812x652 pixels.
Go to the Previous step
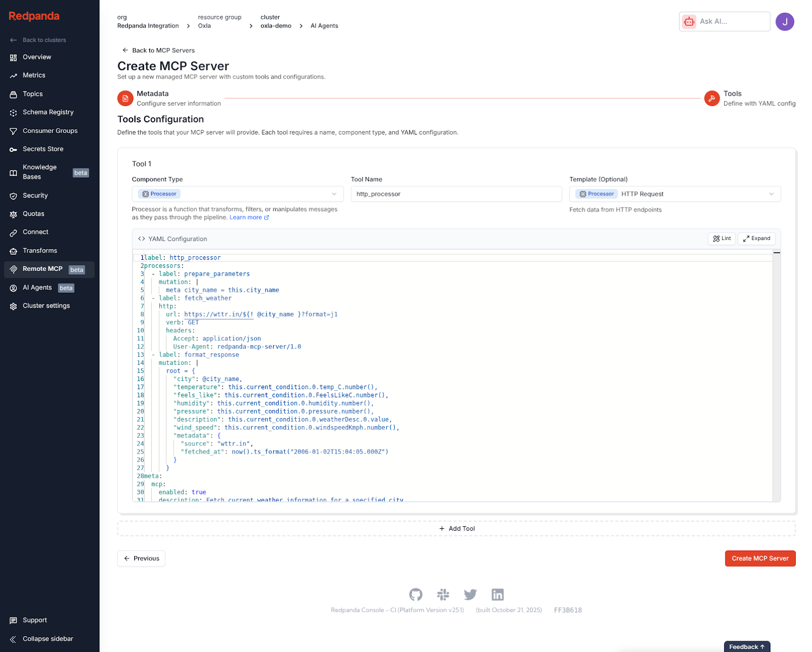click(x=141, y=559)
